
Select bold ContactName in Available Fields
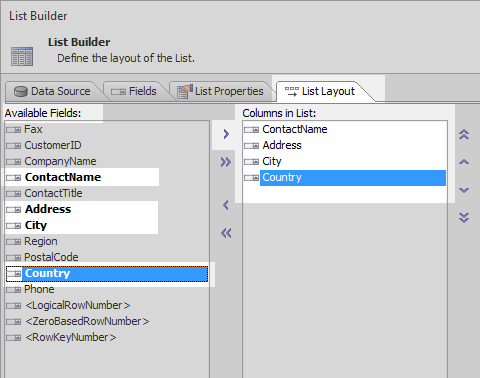63,177
